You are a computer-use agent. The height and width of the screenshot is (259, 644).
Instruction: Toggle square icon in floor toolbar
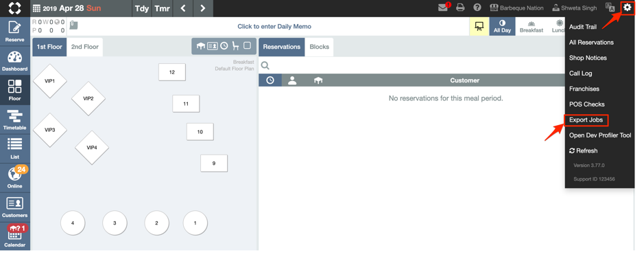tap(248, 45)
